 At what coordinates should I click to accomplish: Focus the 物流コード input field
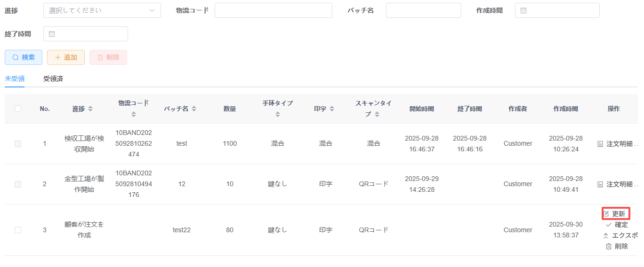[x=273, y=10]
